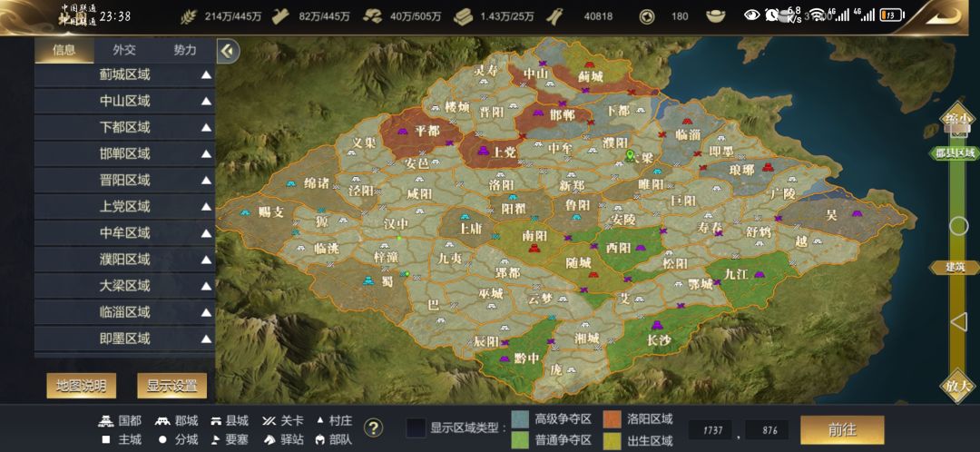The image size is (980, 452).
Task: Open the question mark help icon
Action: [x=373, y=427]
